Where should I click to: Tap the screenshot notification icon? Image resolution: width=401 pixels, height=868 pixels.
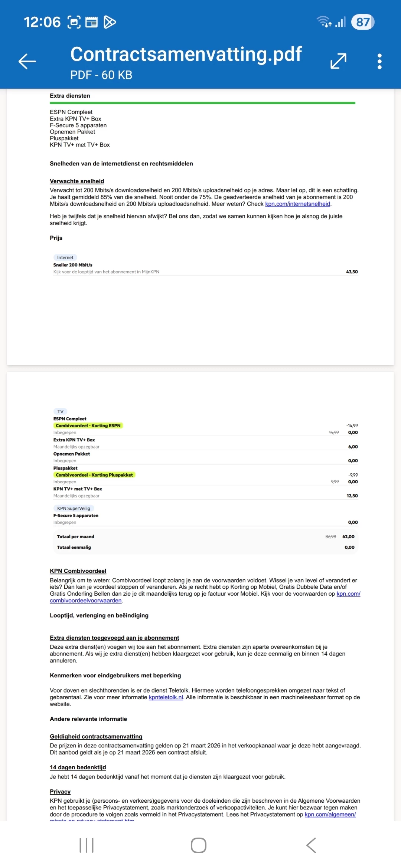click(74, 22)
